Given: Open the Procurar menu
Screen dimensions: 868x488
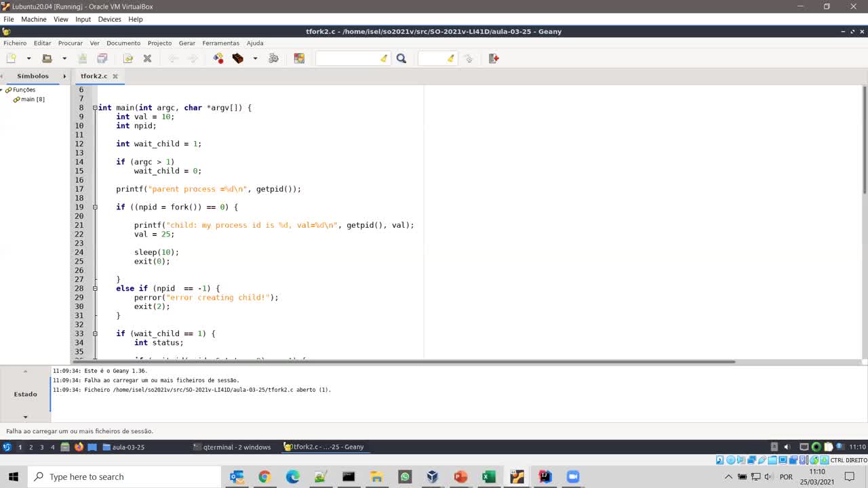Looking at the screenshot, I should pos(71,43).
